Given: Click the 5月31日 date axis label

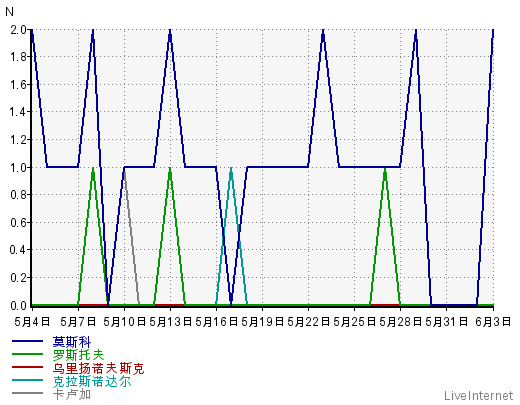Looking at the screenshot, I should [446, 322].
